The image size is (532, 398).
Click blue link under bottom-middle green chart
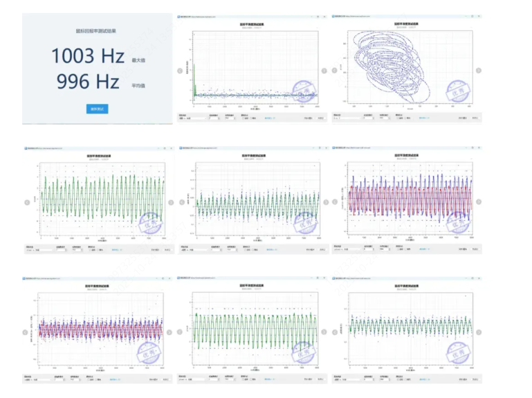point(270,379)
